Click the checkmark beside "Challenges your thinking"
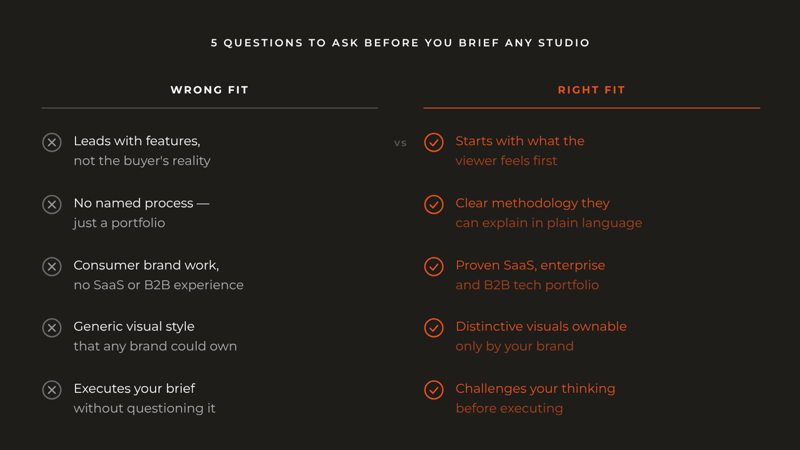 [434, 390]
